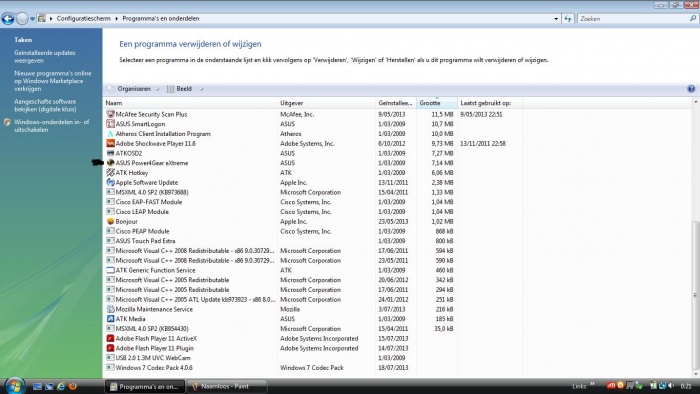
Task: Click the 9/05/2013 22:51 last used value
Action: pyautogui.click(x=481, y=114)
